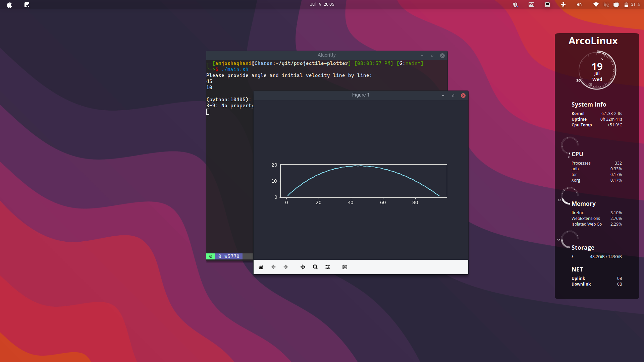The width and height of the screenshot is (644, 362).
Task: Click the 'CPU' section heading
Action: pyautogui.click(x=577, y=154)
